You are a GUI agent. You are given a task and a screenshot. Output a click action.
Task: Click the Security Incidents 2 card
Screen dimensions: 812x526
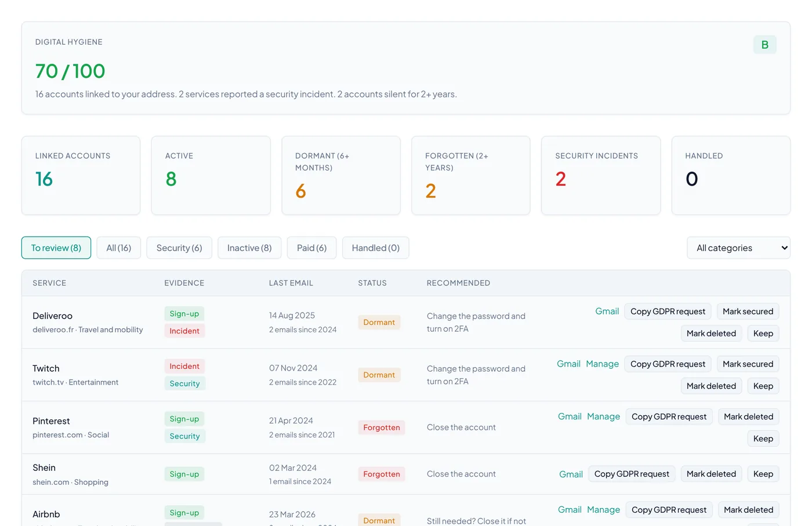pos(601,176)
